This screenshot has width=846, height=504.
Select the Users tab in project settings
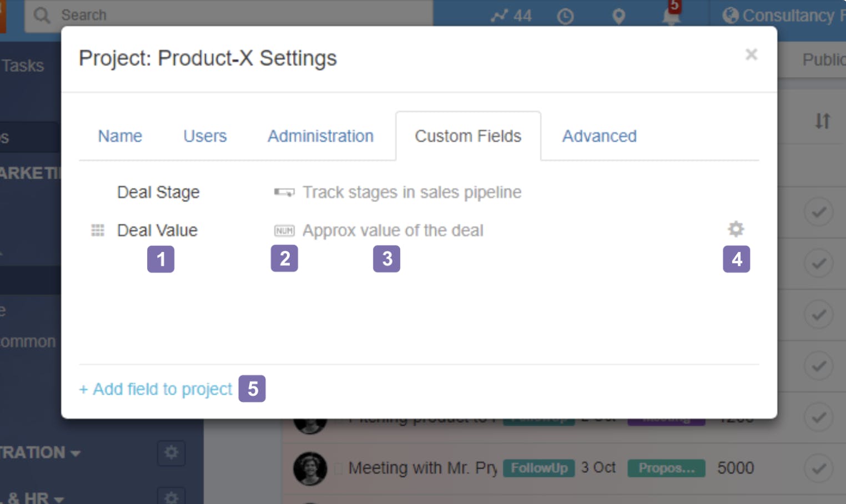click(204, 136)
